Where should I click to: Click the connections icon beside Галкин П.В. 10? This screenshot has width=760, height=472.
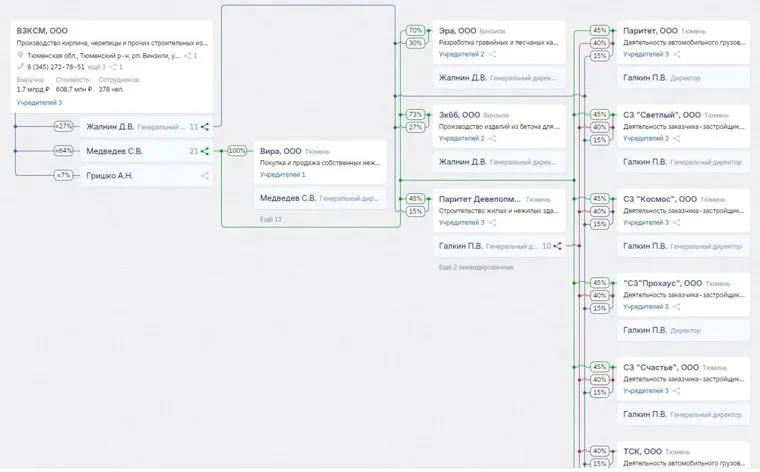point(558,246)
